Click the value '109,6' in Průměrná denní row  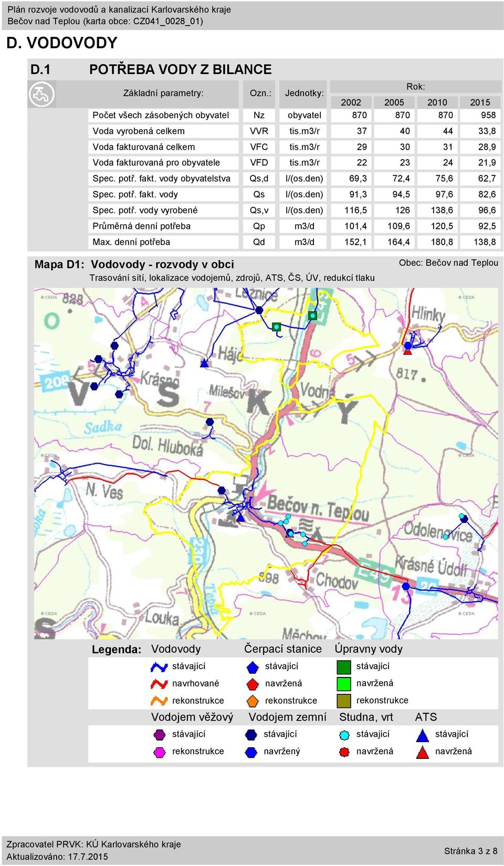coord(398,226)
